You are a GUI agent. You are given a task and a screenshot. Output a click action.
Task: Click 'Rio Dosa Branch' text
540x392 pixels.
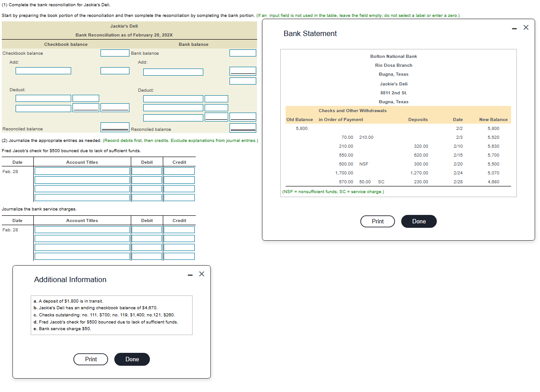[394, 65]
